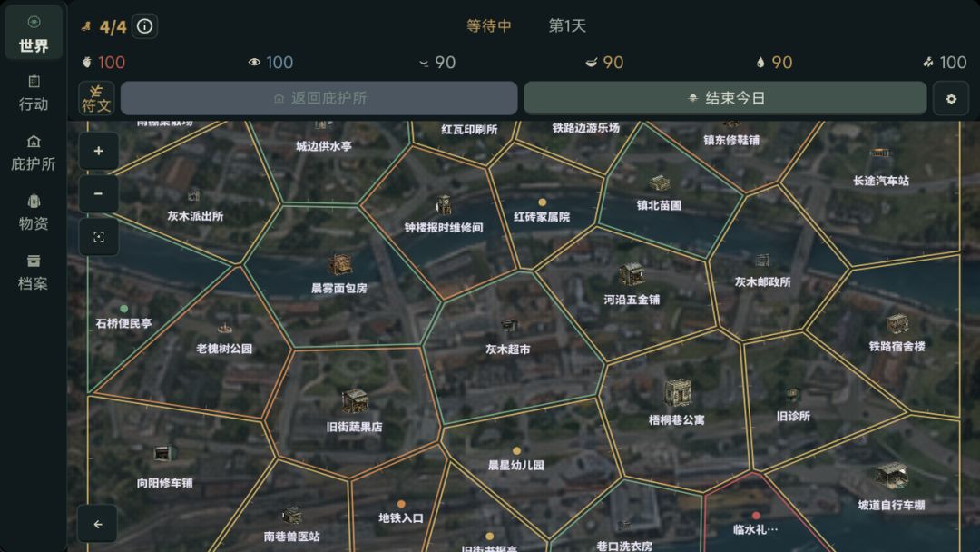Image resolution: width=980 pixels, height=552 pixels.
Task: Select 钟楼报时维修间 building icon
Action: [x=443, y=205]
